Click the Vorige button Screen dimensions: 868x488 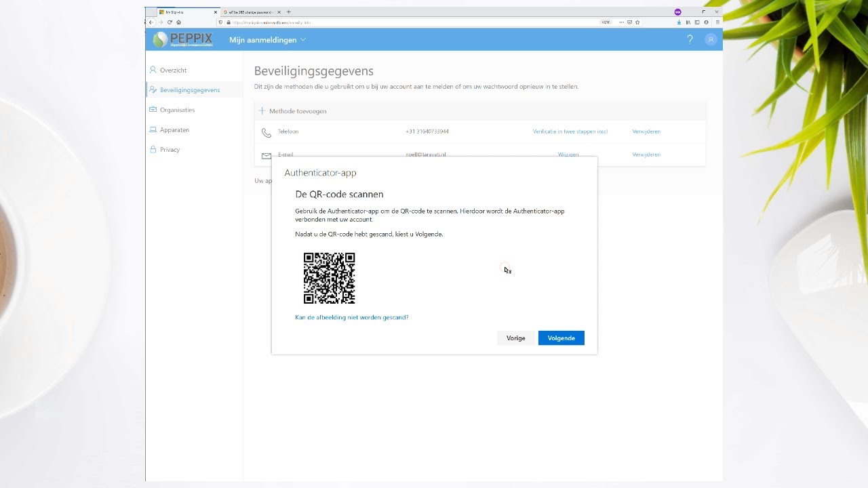(x=516, y=338)
